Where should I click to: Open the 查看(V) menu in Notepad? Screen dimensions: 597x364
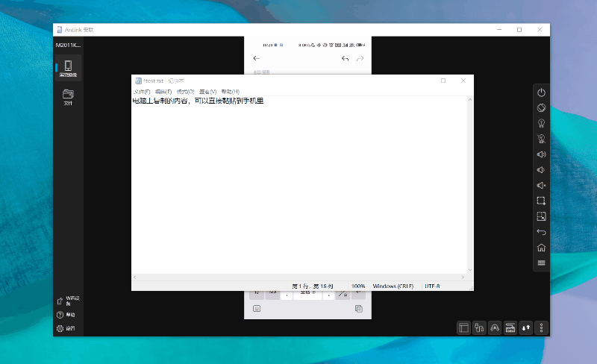click(208, 92)
